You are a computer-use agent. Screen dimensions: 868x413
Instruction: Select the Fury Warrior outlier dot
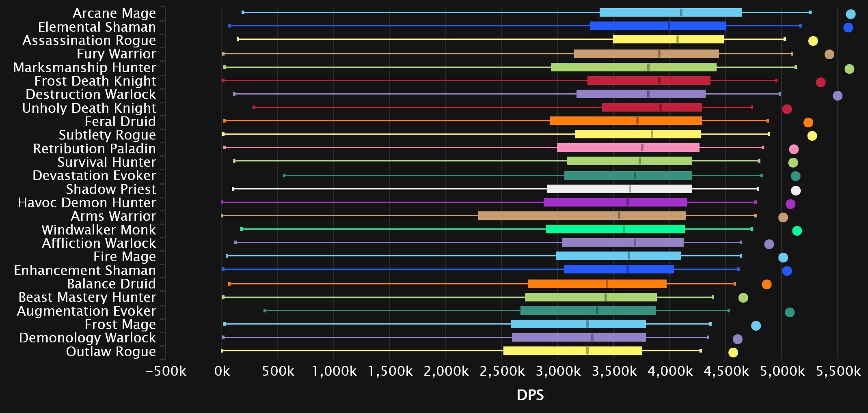(829, 54)
